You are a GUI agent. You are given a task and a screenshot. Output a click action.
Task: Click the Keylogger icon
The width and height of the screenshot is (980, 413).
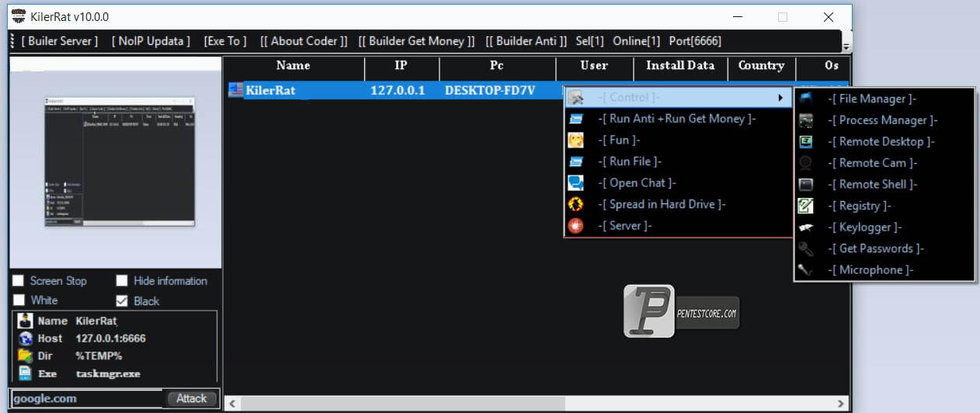(806, 227)
